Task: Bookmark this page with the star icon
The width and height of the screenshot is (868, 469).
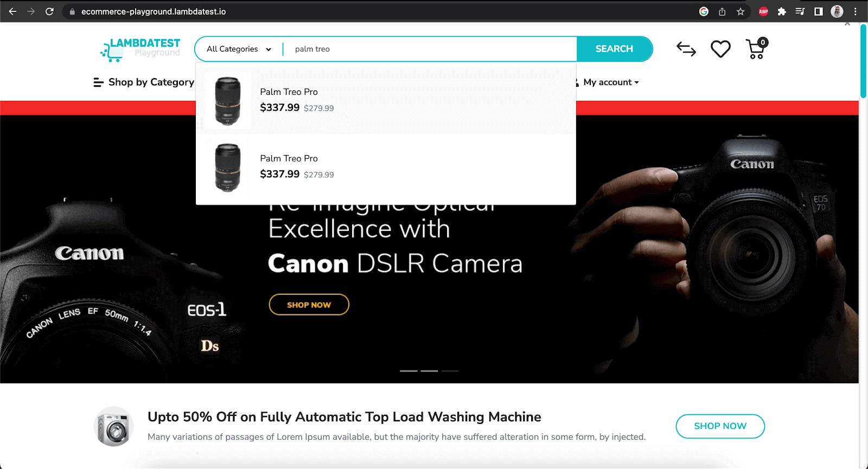Action: pos(741,11)
